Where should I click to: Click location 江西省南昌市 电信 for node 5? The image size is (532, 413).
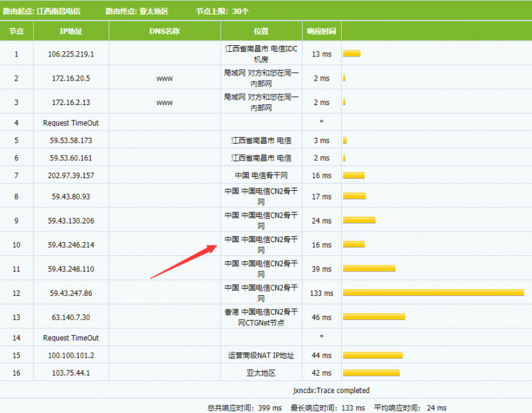[x=261, y=140]
